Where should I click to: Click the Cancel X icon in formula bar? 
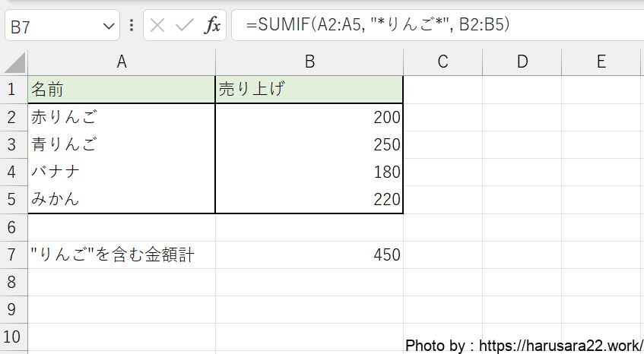157,25
